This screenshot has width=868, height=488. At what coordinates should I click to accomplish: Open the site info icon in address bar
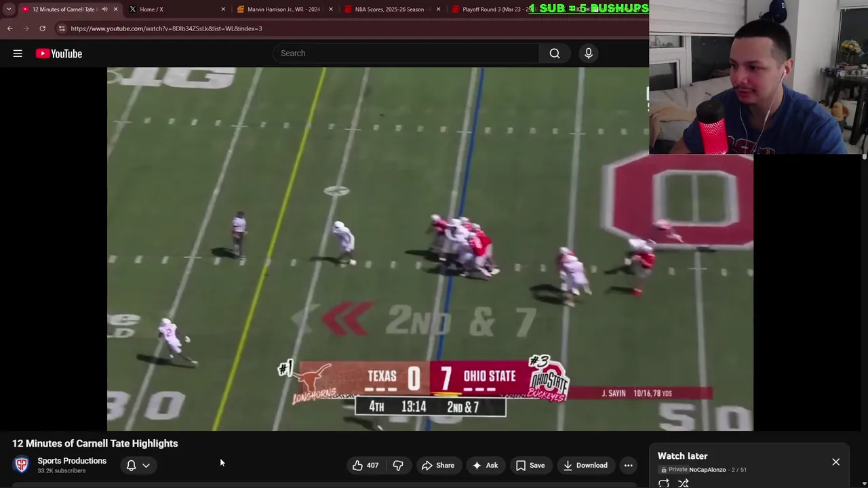click(x=62, y=28)
